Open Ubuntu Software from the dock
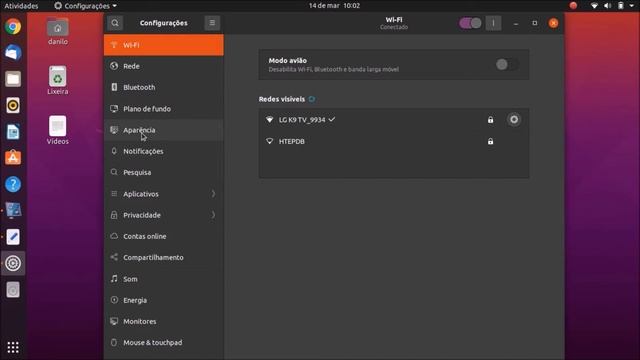The width and height of the screenshot is (640, 360). [x=13, y=158]
